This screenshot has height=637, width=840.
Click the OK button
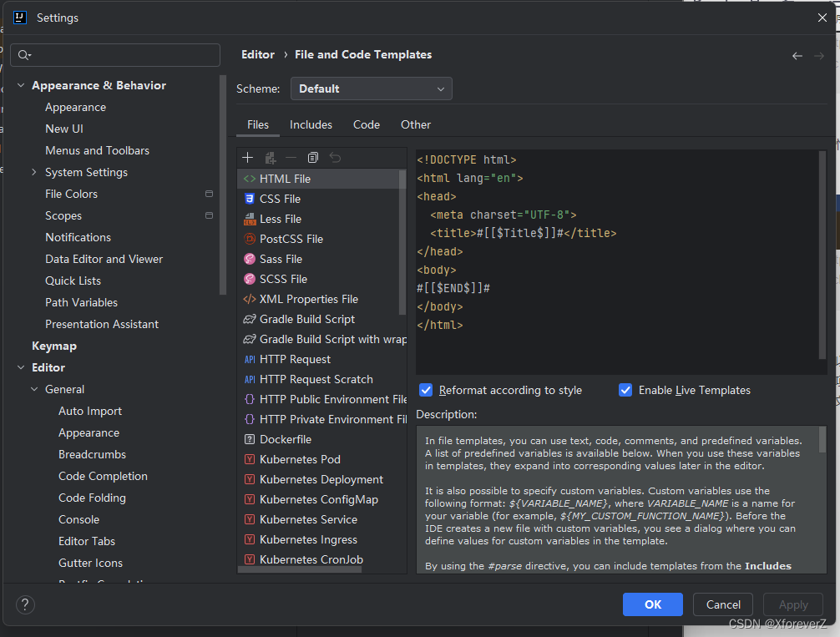click(x=652, y=604)
